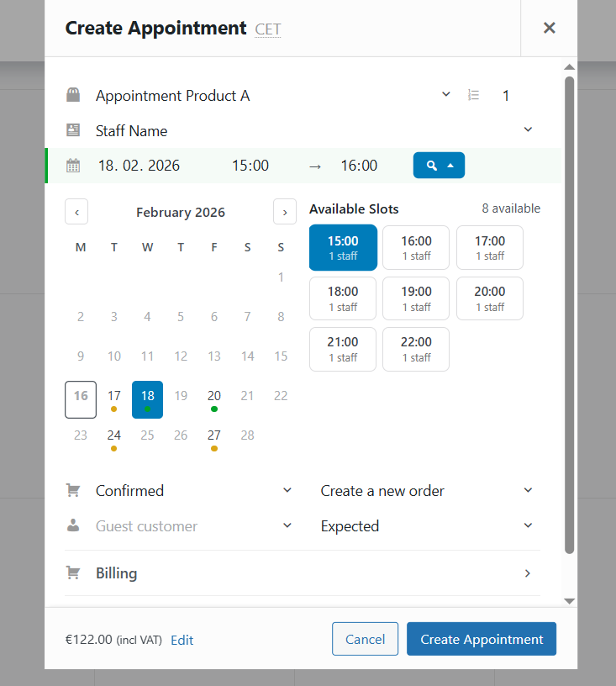Open the Create a new order dropdown

pos(528,490)
